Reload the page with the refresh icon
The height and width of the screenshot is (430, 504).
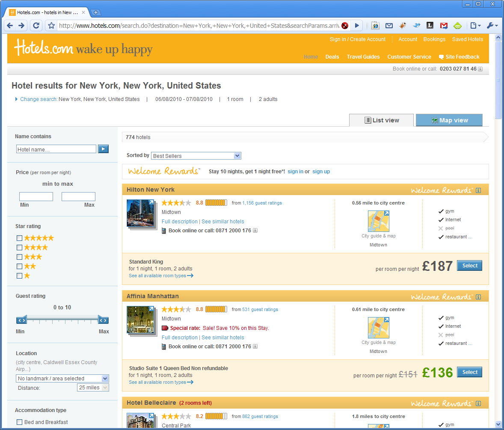pos(36,25)
